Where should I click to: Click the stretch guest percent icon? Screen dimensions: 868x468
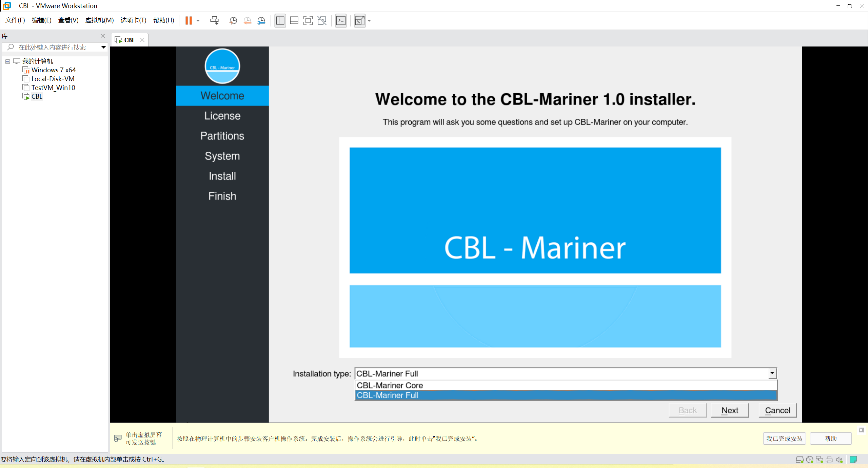[x=359, y=21]
